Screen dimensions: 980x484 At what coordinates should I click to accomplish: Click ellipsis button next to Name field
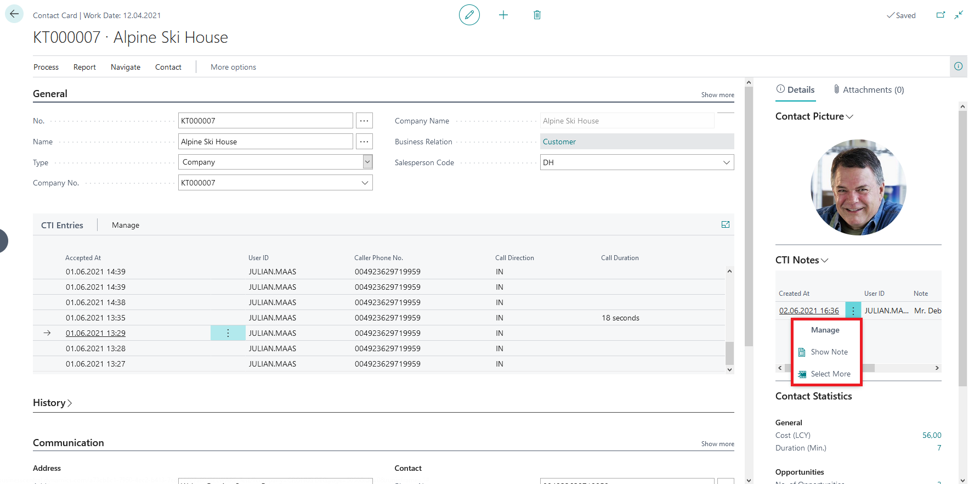(x=364, y=142)
